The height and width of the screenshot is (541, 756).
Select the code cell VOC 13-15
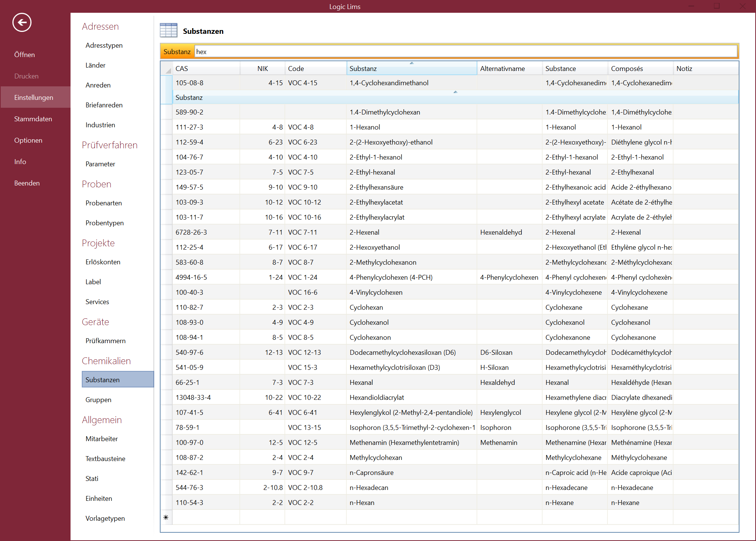[x=316, y=428]
